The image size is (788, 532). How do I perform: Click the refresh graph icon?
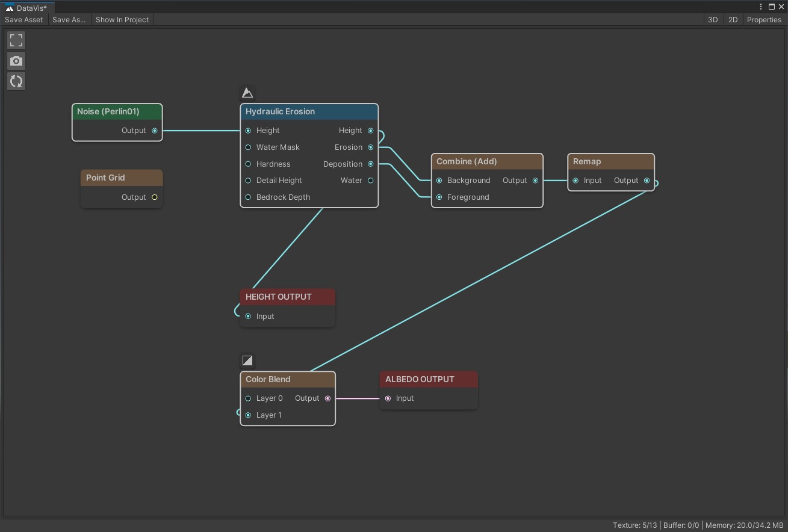coord(16,81)
